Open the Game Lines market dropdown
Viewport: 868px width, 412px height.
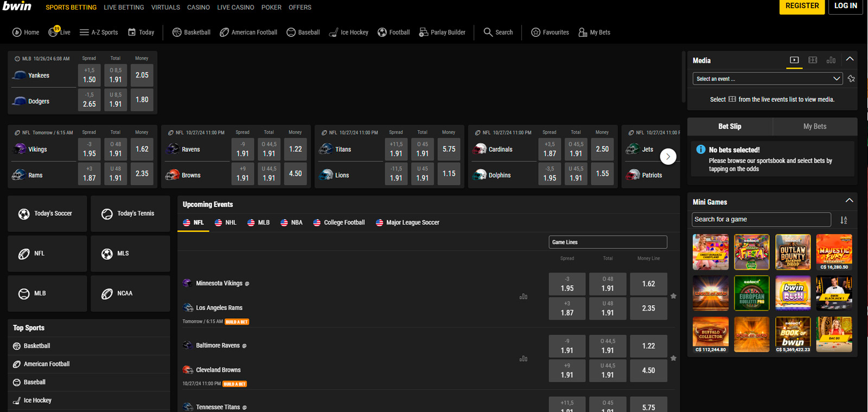(x=608, y=242)
